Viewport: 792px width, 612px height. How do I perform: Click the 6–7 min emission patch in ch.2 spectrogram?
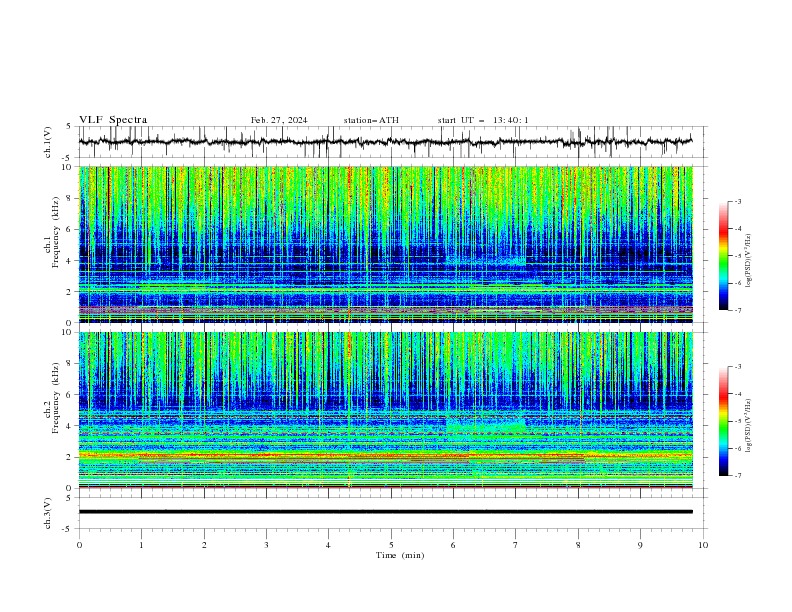[x=486, y=426]
